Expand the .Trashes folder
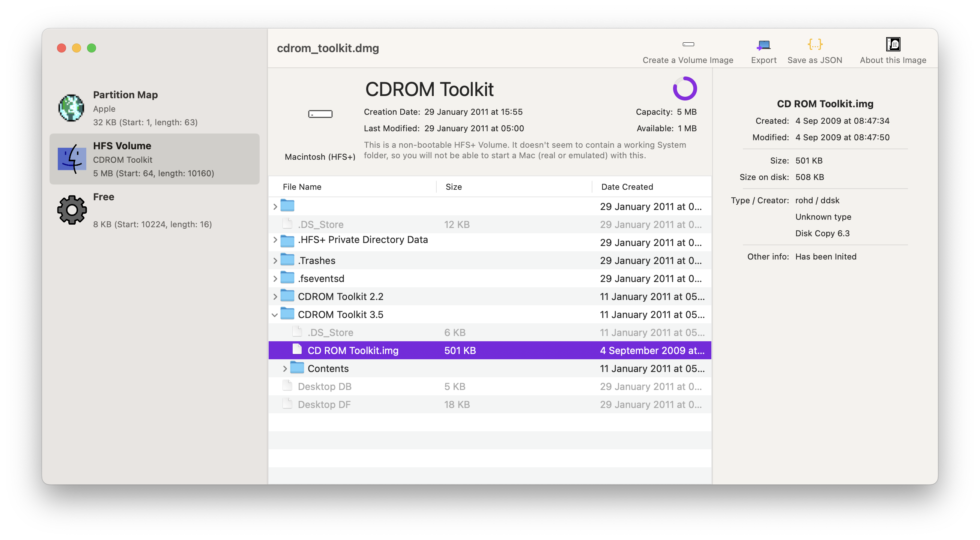 (275, 261)
